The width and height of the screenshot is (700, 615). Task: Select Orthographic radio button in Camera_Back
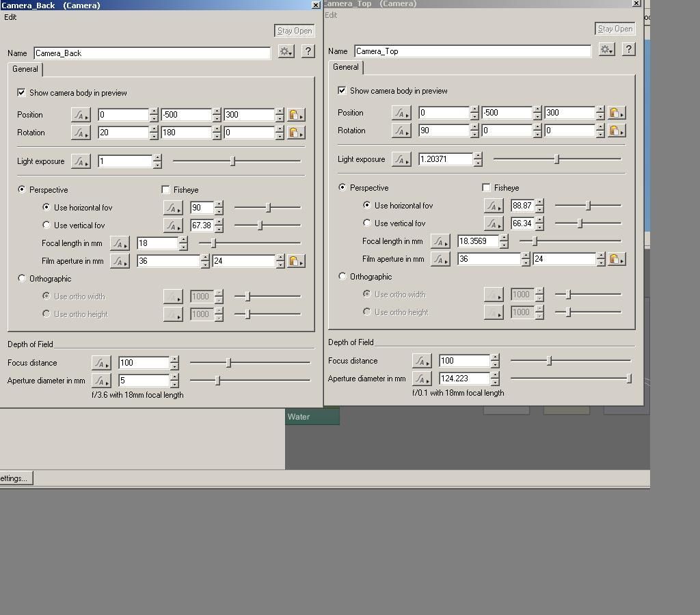22,279
